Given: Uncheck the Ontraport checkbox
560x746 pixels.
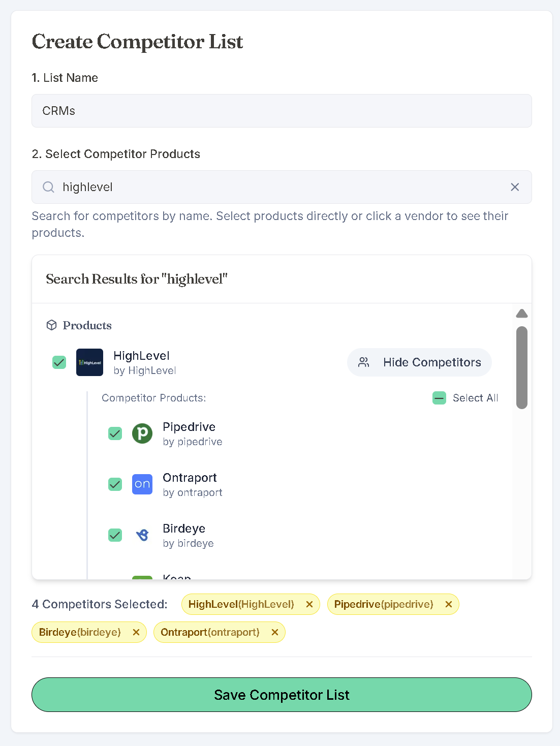Looking at the screenshot, I should coord(115,484).
